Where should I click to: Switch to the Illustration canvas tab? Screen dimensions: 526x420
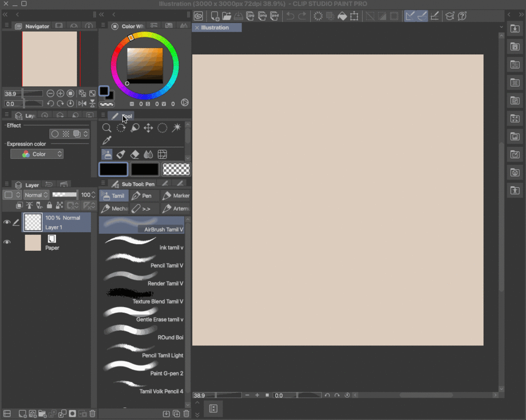point(215,27)
